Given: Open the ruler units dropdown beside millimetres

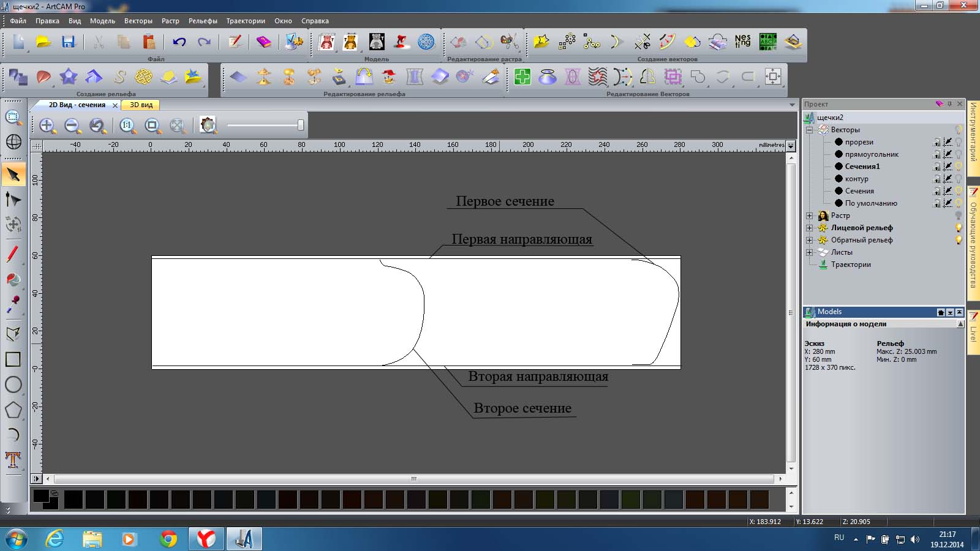Looking at the screenshot, I should click(791, 146).
